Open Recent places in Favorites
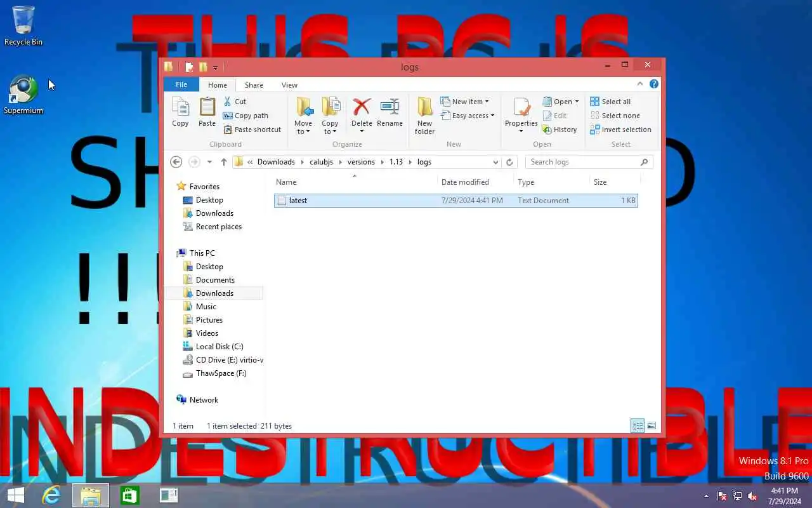The image size is (812, 508). 218,227
